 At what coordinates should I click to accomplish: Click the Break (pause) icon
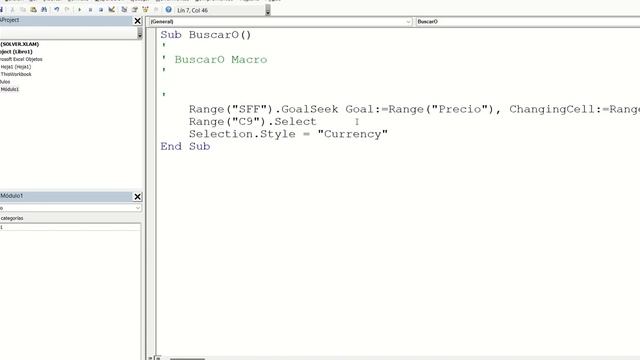tap(90, 10)
